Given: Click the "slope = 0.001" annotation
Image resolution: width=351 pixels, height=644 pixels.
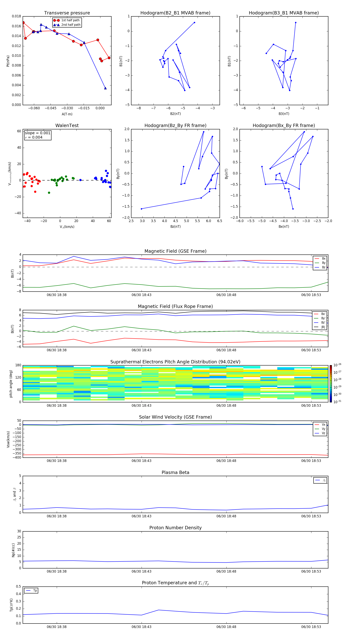Looking at the screenshot, I should point(37,133).
